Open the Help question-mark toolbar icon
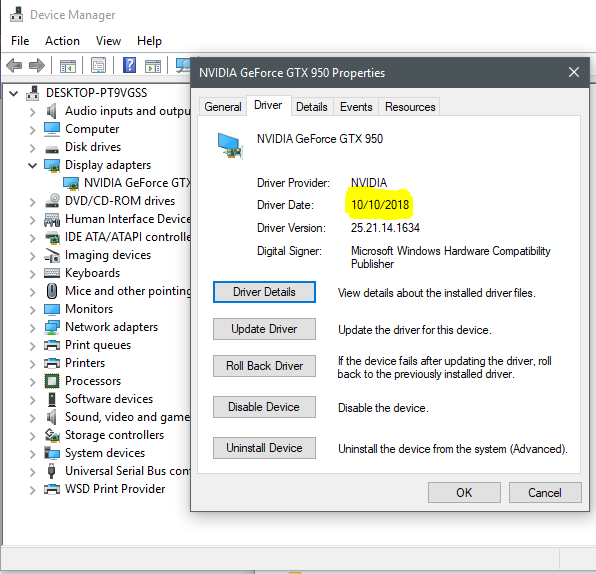The width and height of the screenshot is (596, 574). [x=129, y=65]
